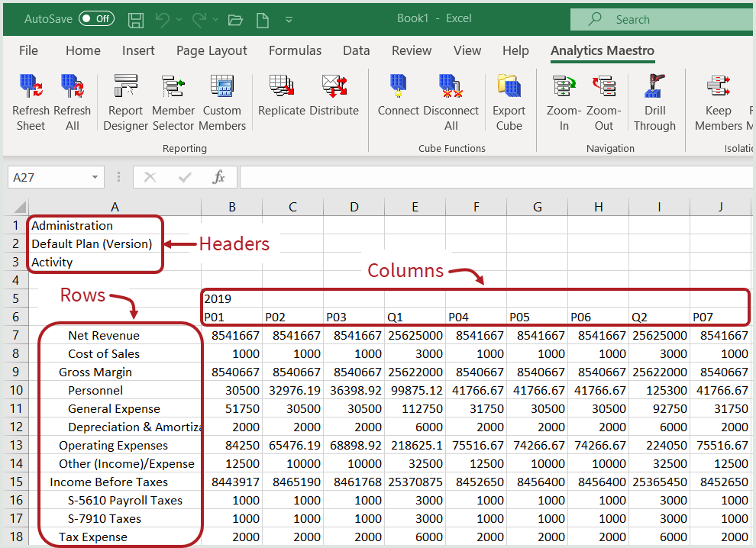Select the Operating Expenses row label
Image resolution: width=756 pixels, height=548 pixels.
point(115,445)
